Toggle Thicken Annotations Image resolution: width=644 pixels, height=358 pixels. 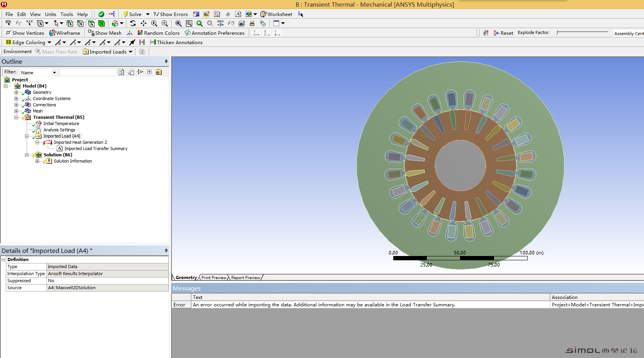pyautogui.click(x=177, y=42)
